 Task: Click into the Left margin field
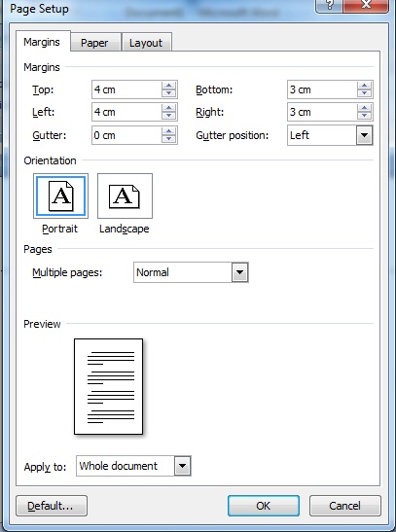coord(126,112)
